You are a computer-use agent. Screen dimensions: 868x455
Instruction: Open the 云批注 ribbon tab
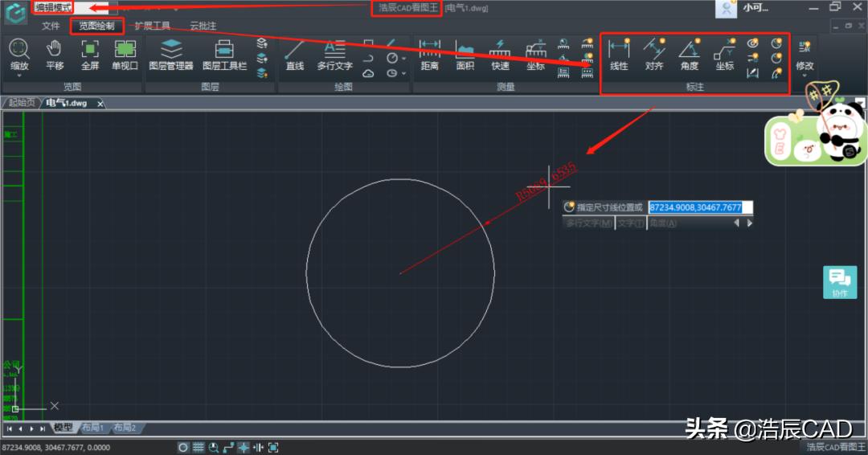203,26
